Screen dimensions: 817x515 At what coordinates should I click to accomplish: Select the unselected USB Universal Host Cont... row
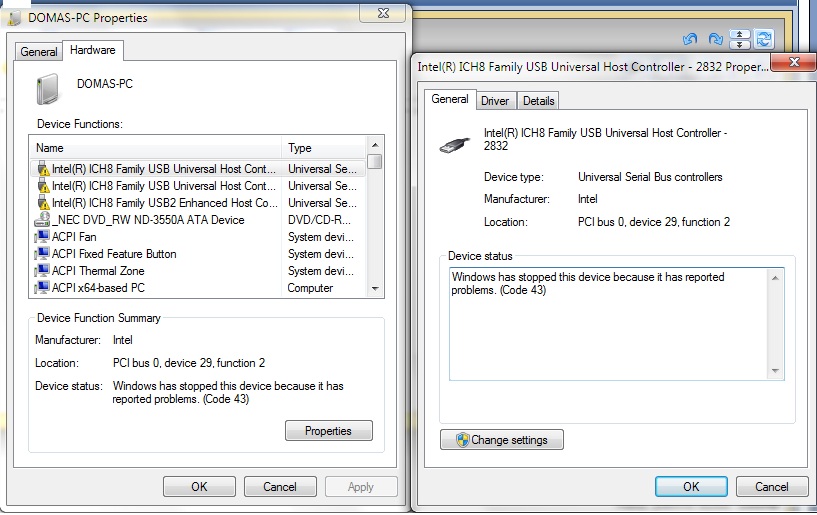(x=197, y=186)
